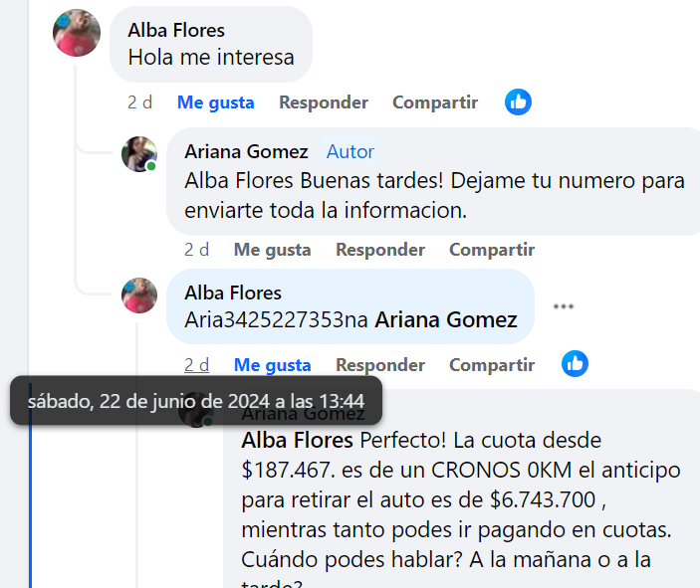700x588 pixels.
Task: Click Compartir under 'Hola me interesa' comment
Action: click(435, 102)
